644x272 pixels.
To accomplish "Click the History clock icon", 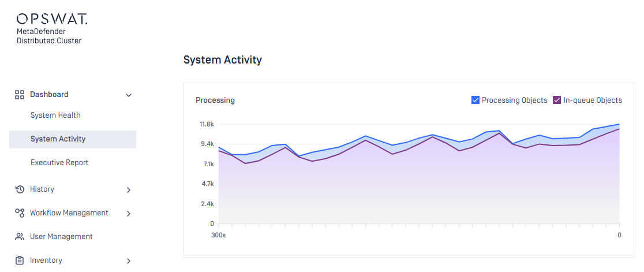I will pyautogui.click(x=20, y=189).
